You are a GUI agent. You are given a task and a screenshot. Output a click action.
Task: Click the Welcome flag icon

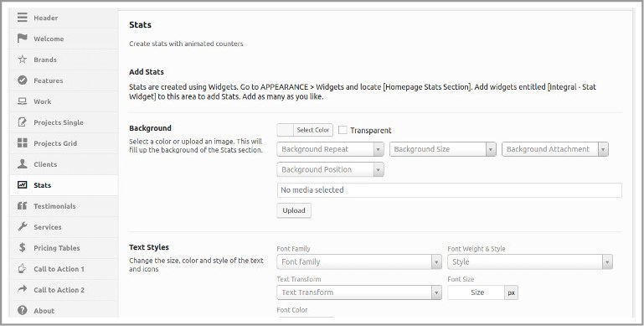(22, 39)
